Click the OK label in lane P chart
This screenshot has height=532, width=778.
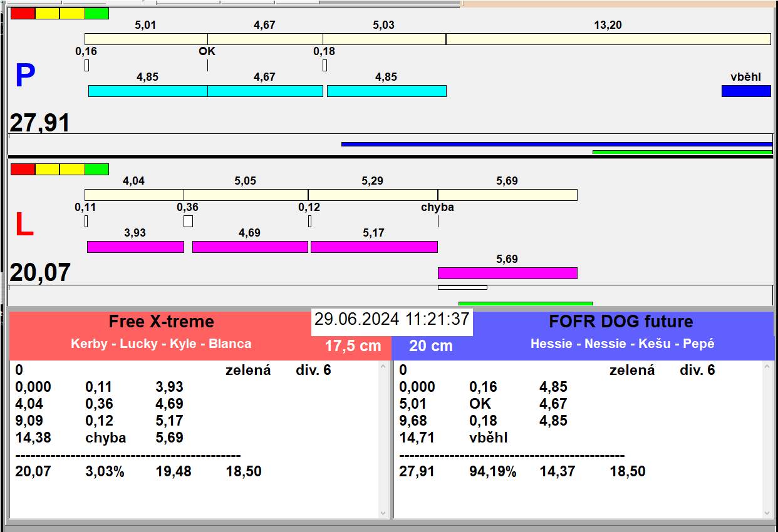pyautogui.click(x=207, y=51)
